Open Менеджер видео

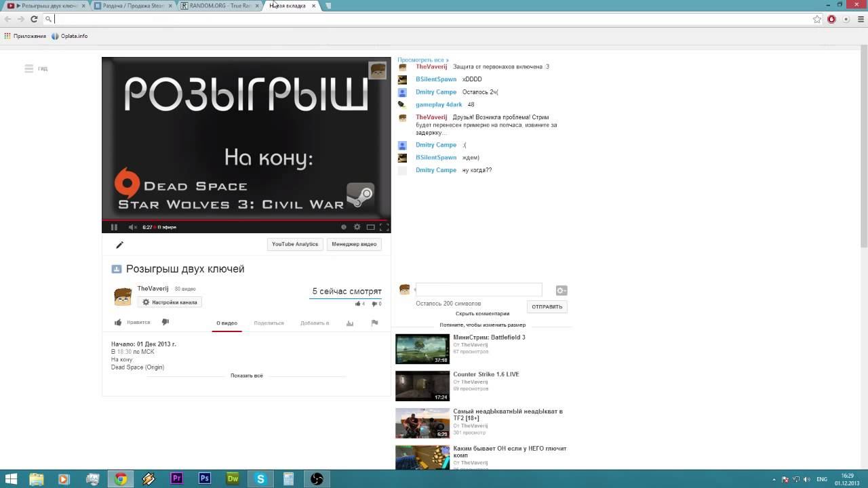(354, 244)
